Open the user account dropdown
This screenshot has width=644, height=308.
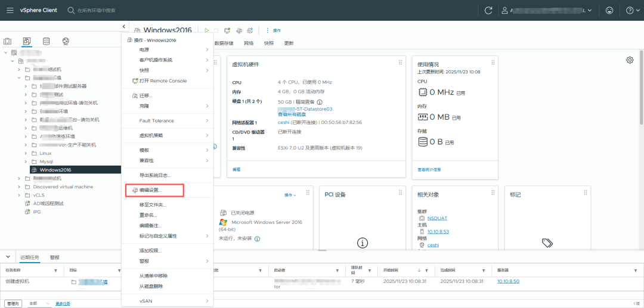pos(547,11)
